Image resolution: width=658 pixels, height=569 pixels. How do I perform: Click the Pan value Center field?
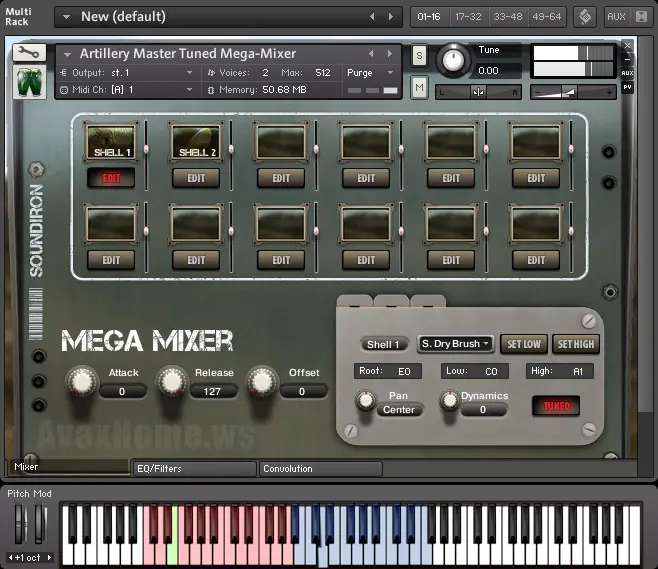coord(399,410)
